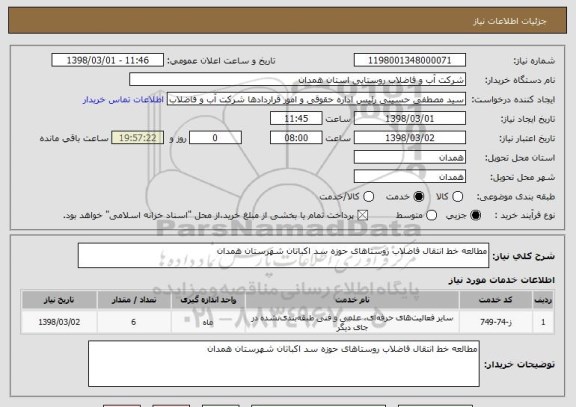Image resolution: width=576 pixels, height=407 pixels.
Task: Click the creation time 11:45 field
Action: click(296, 119)
